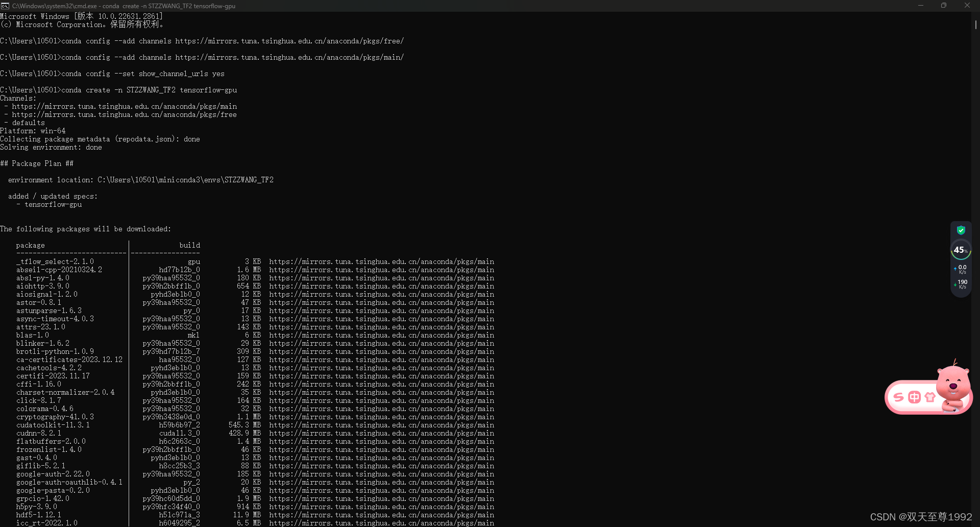The image size is (980, 527).
Task: Click the 'grpcio-1.42.0' package name
Action: pyautogui.click(x=43, y=498)
